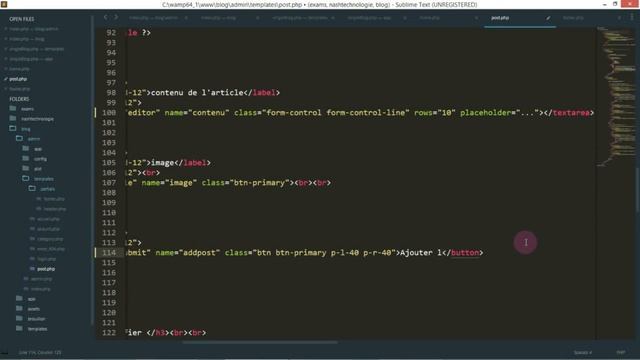The width and height of the screenshot is (640, 360).
Task: Close 'index.php — blog' in Open Files list
Action: (x=6, y=39)
